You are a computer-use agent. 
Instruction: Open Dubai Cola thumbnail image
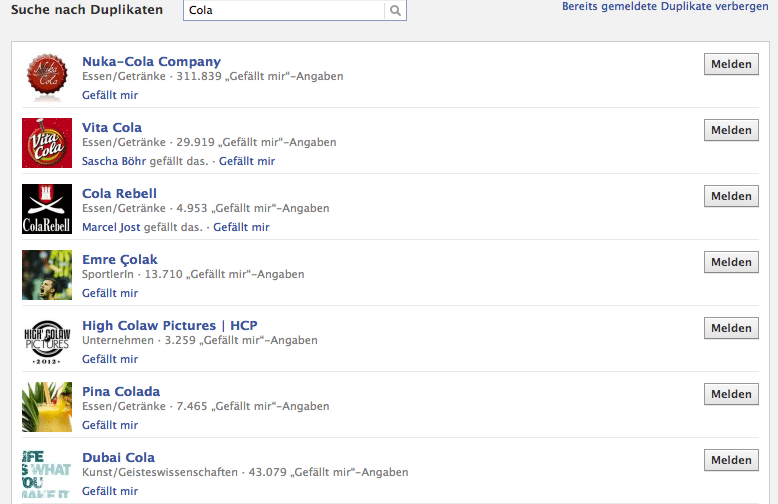tap(47, 473)
